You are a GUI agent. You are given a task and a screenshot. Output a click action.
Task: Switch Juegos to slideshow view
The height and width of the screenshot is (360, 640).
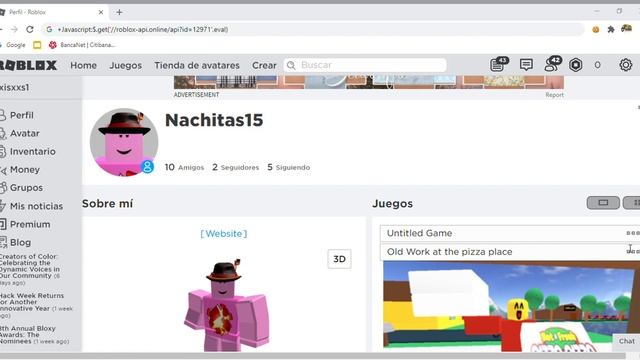(603, 203)
